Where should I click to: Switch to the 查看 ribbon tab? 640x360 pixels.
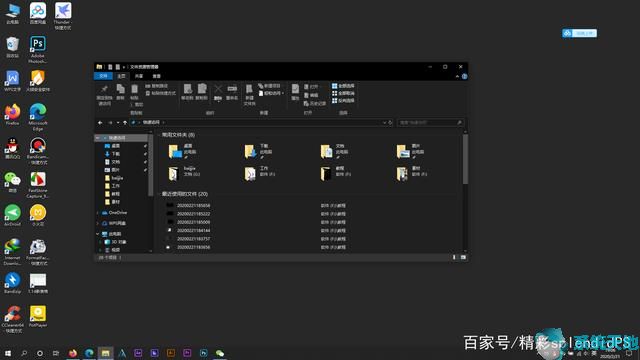[x=156, y=76]
